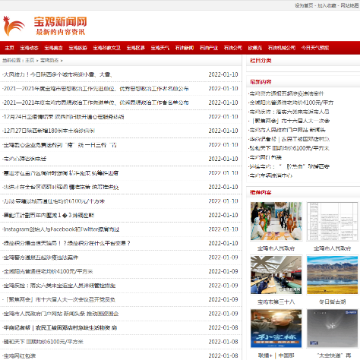The image size is (360, 360).
Task: Open main-list article ending 均价6100元/平方米 dated 2022-01-10
Action: [53, 201]
